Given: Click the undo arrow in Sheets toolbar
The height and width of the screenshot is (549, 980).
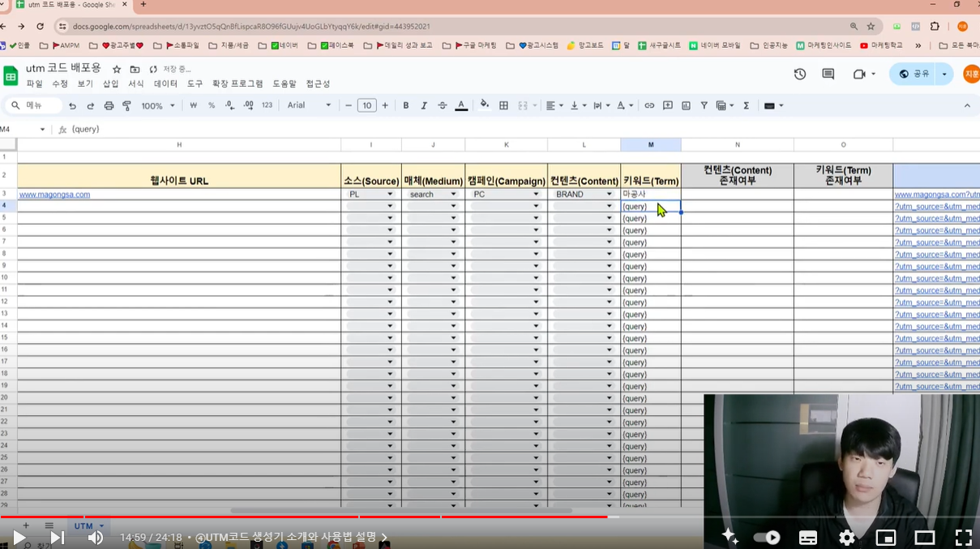Looking at the screenshot, I should click(73, 105).
